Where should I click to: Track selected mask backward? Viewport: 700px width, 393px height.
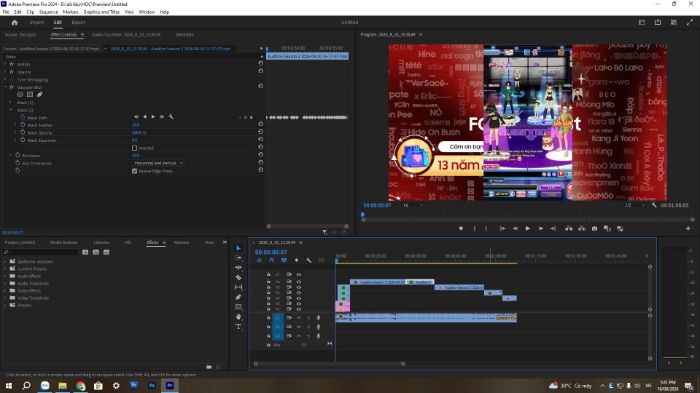tap(145, 117)
